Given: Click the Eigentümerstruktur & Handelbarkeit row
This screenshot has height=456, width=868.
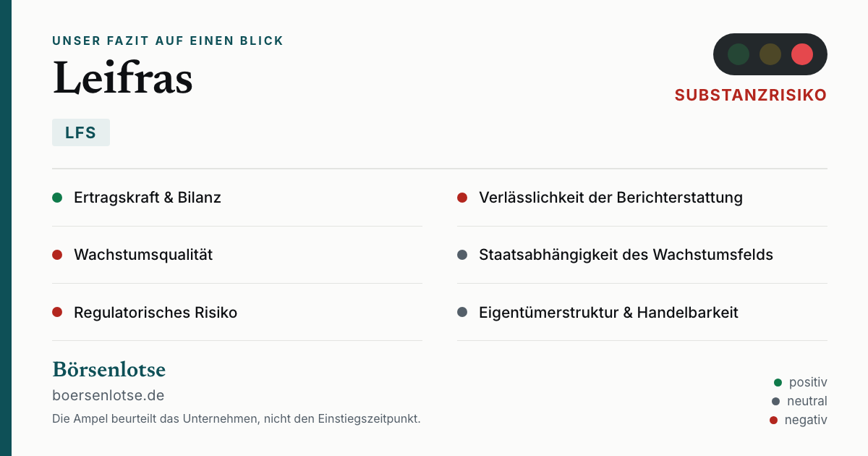Looking at the screenshot, I should point(642,313).
